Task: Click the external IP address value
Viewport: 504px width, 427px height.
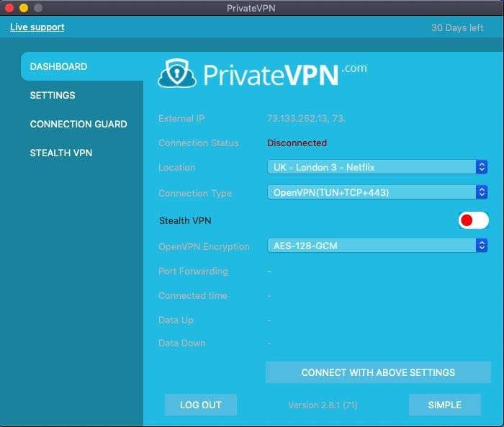Action: (306, 119)
